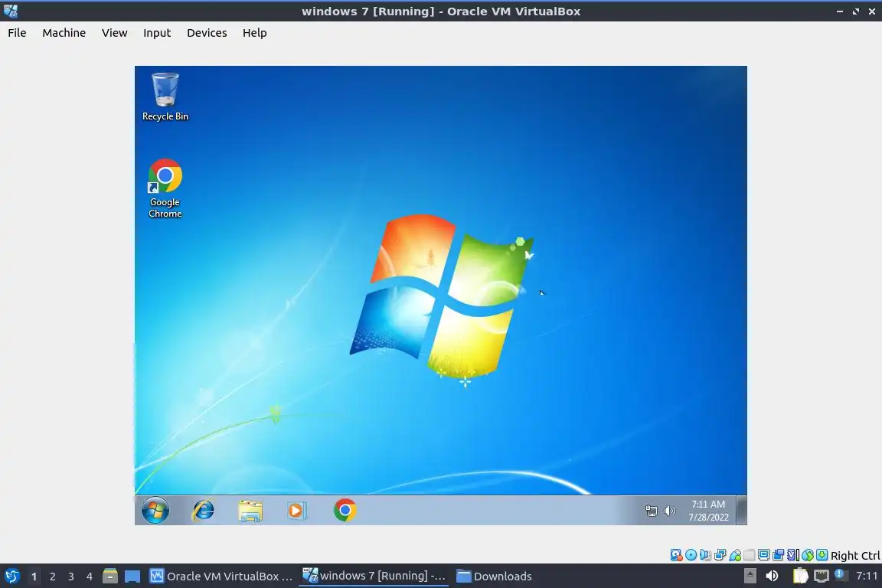The height and width of the screenshot is (588, 882).
Task: Click the keyboard capture arrow status icon
Action: pyautogui.click(x=822, y=555)
